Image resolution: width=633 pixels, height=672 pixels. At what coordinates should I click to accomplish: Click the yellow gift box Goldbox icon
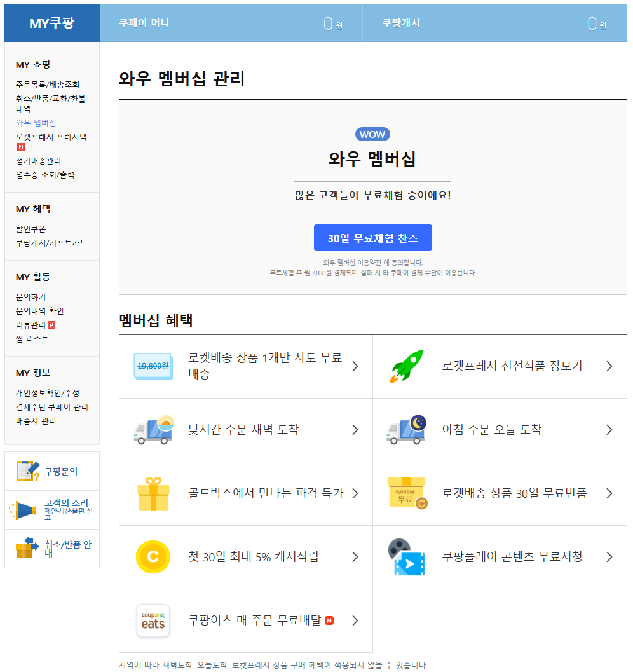(153, 494)
